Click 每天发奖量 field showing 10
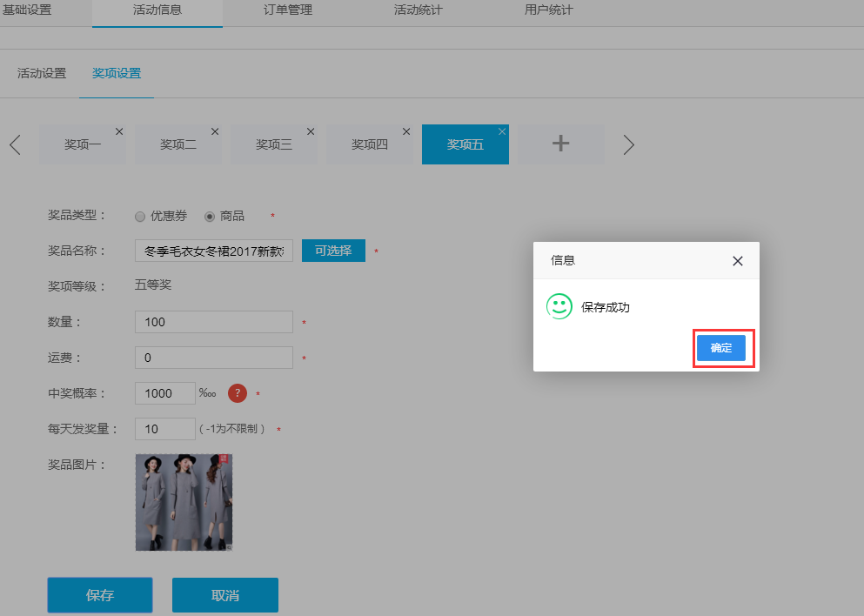The image size is (864, 616). [165, 429]
